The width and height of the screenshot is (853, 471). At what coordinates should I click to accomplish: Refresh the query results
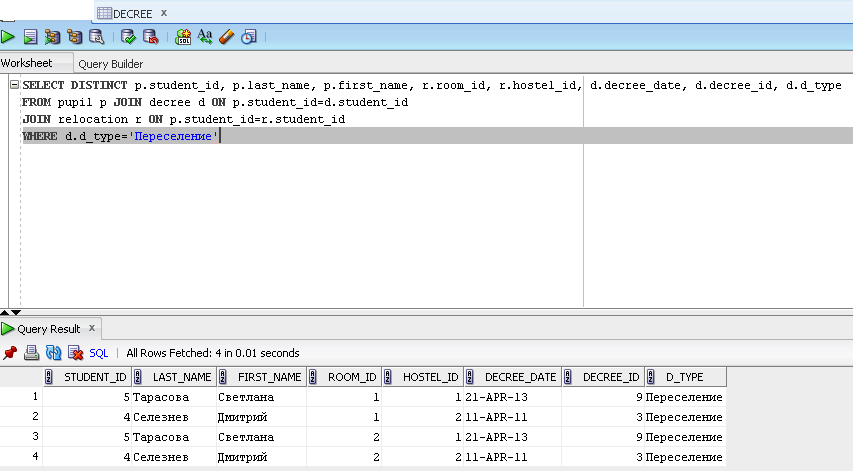pos(53,353)
